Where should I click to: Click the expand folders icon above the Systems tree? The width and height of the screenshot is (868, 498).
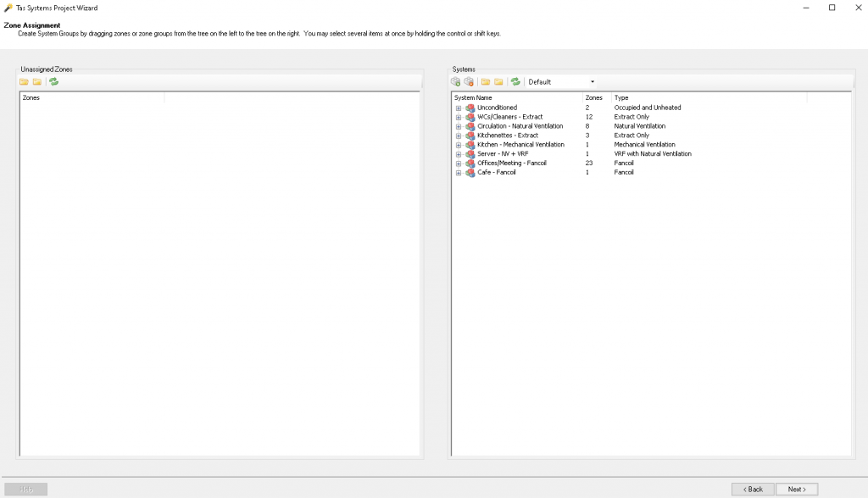484,81
